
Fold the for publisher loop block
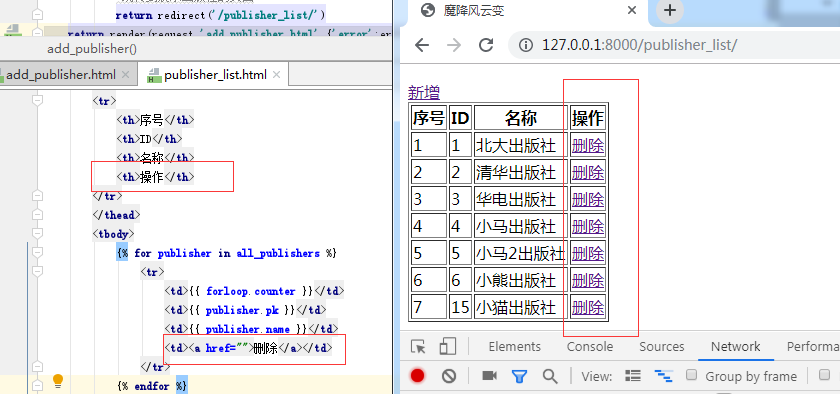click(x=37, y=253)
